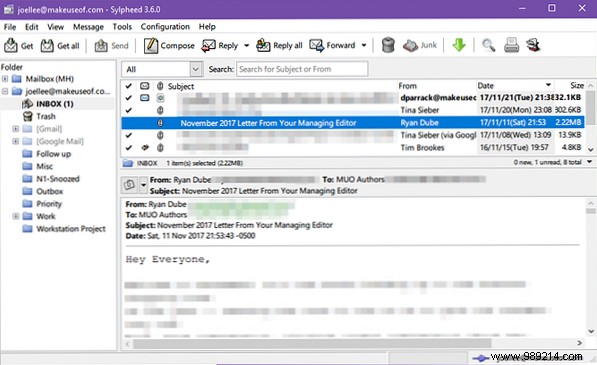
Task: Expand the Work folder node
Action: tap(16, 216)
